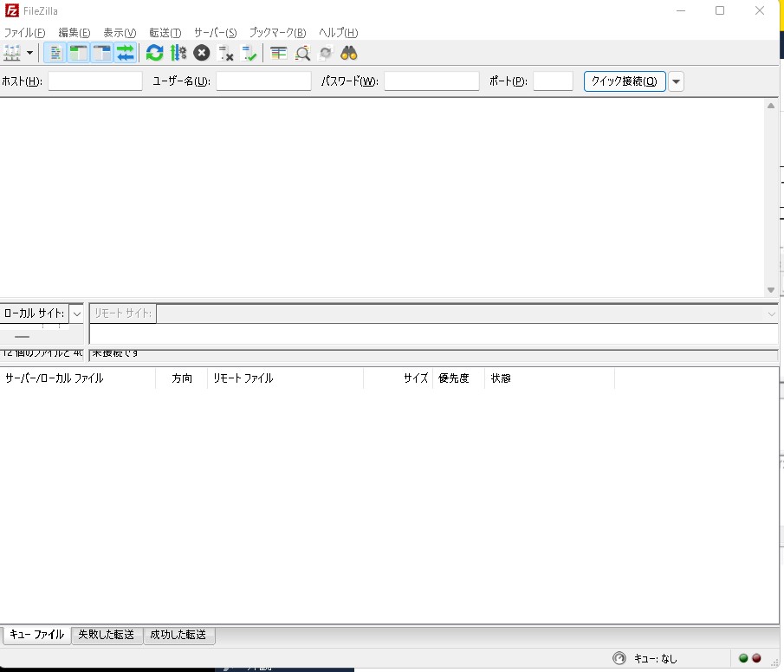Click the message log scrollbar down arrow

(x=771, y=290)
